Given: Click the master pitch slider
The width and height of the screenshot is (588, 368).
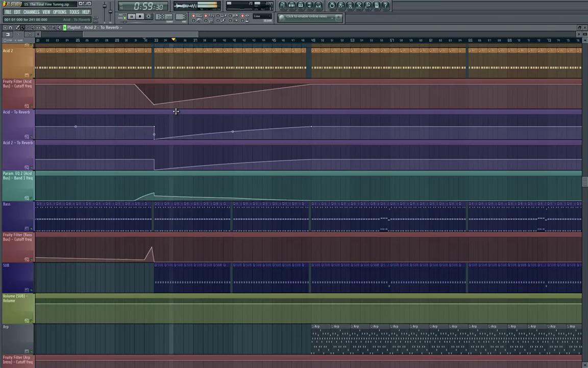Looking at the screenshot, I should (110, 11).
